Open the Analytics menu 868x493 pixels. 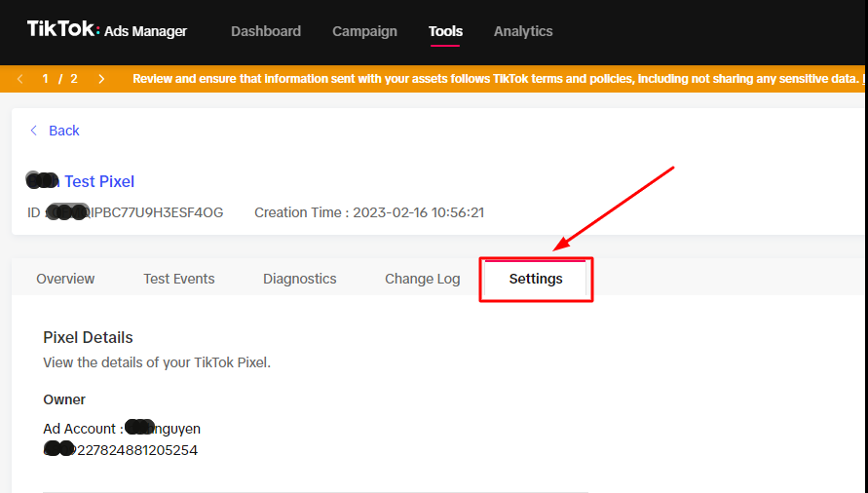pos(523,31)
